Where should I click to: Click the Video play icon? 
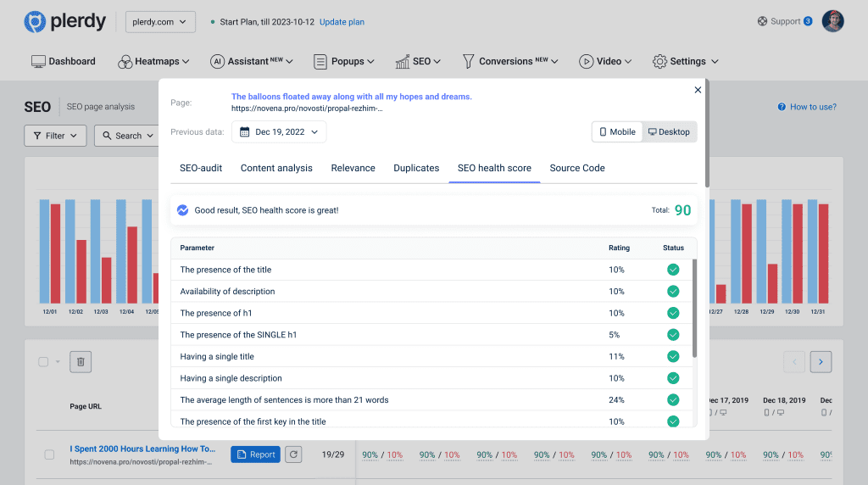(587, 61)
